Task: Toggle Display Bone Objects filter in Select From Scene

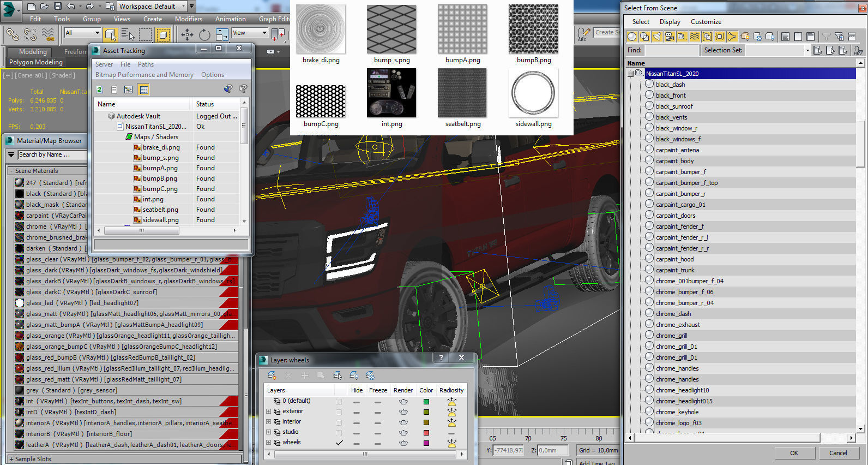Action: tap(732, 37)
